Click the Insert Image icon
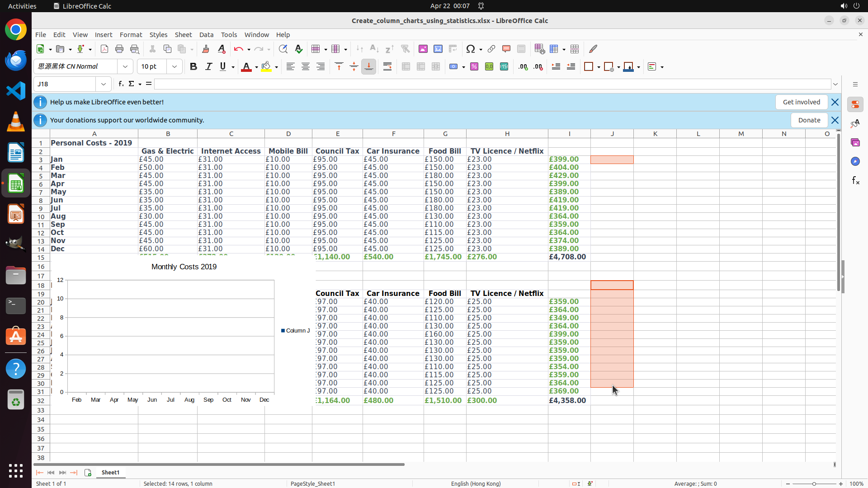 point(423,49)
